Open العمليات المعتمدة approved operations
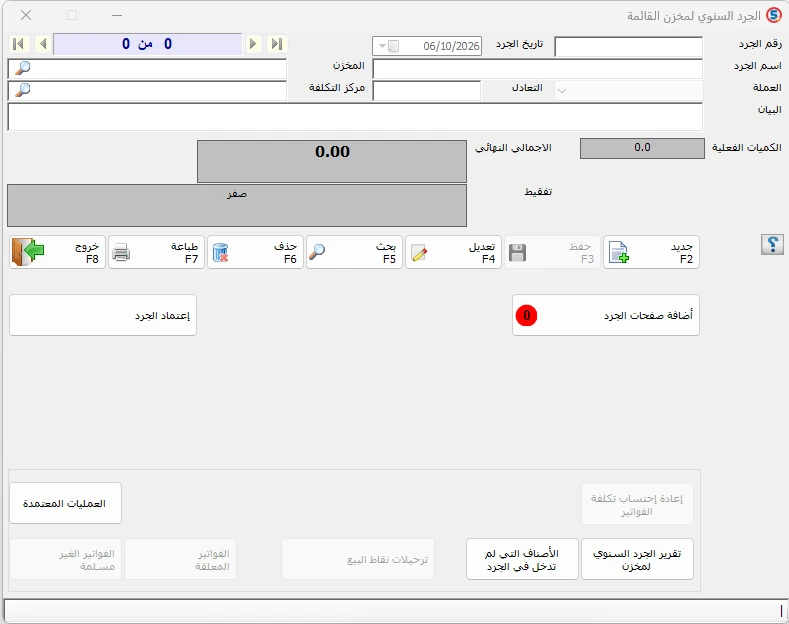Screen dimensions: 789x624 [65, 503]
